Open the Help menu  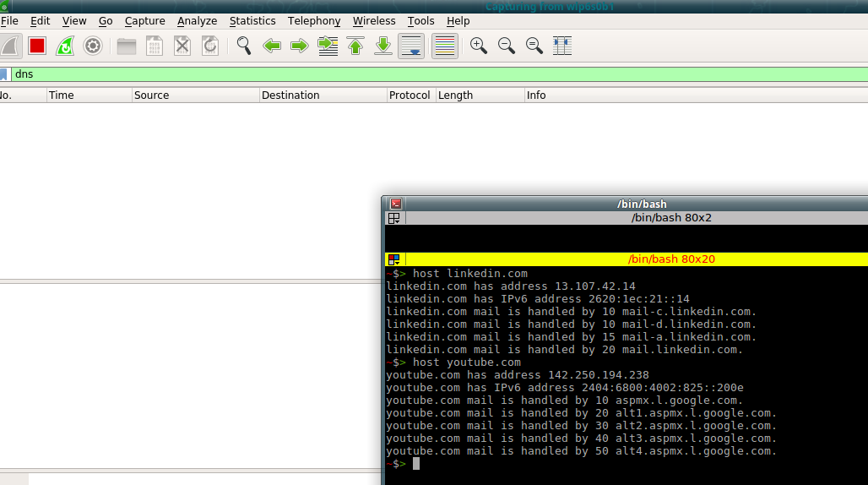coord(458,21)
